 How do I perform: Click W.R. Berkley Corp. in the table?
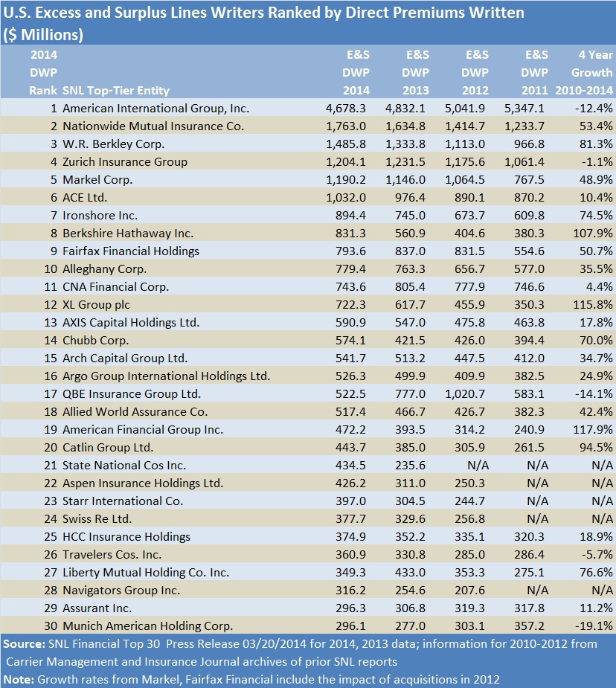click(x=113, y=144)
